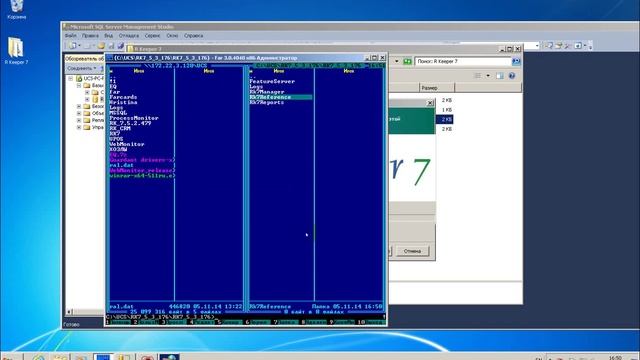Click the left arrow of Object Explorer scrollbar
This screenshot has height=360, width=640.
(69, 312)
